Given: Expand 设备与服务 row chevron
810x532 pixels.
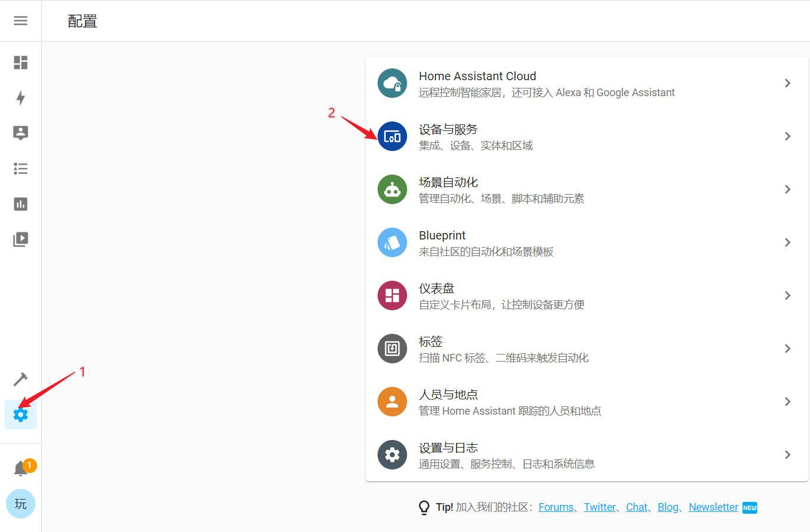Looking at the screenshot, I should coord(788,136).
